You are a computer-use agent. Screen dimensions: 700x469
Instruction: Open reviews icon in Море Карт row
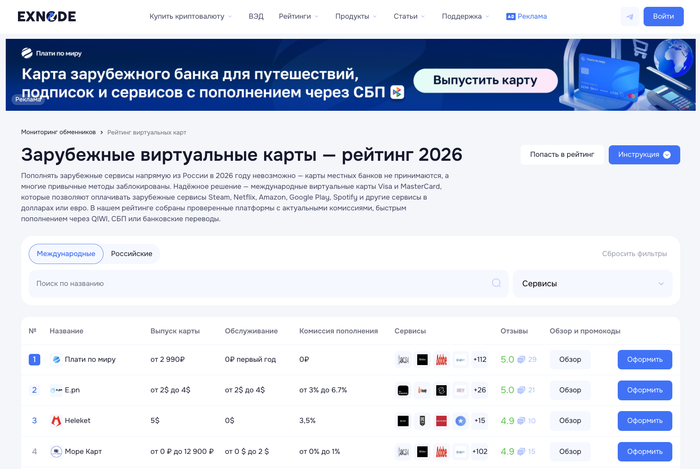click(521, 452)
